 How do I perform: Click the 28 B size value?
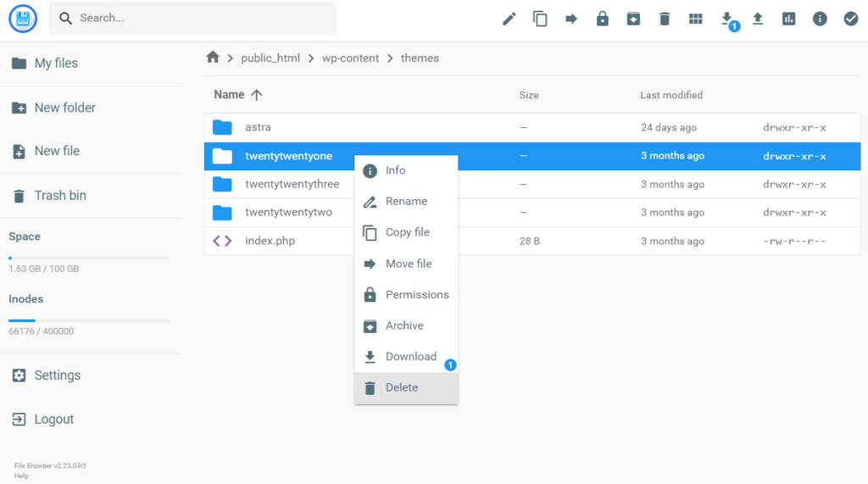point(529,241)
